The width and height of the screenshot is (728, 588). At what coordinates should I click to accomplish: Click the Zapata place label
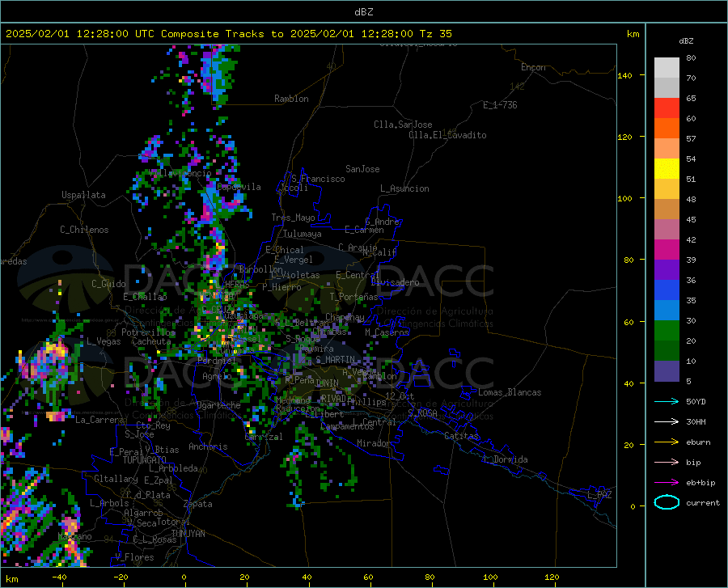pyautogui.click(x=198, y=504)
